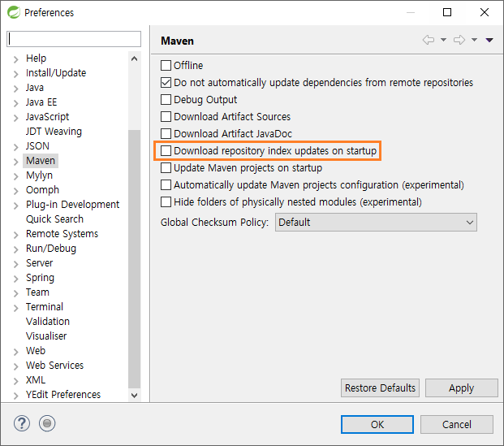This screenshot has height=446, width=504.
Task: Expand the Maven tree node
Action: coord(15,161)
